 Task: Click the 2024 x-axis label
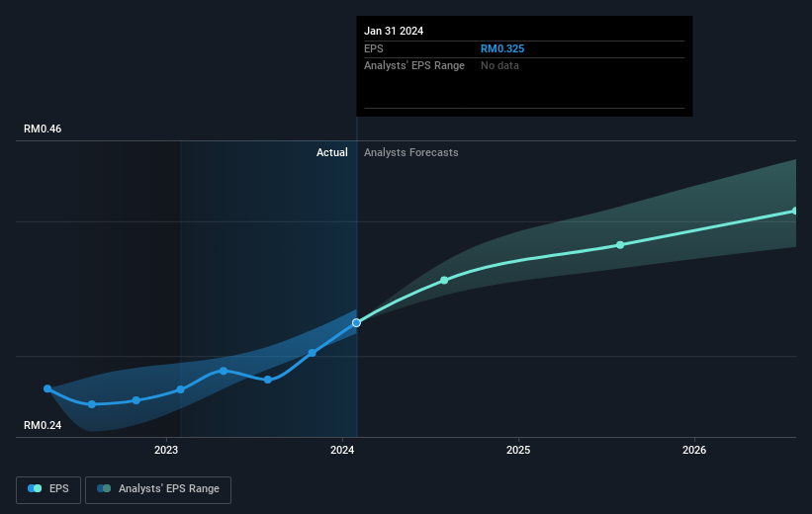(342, 450)
